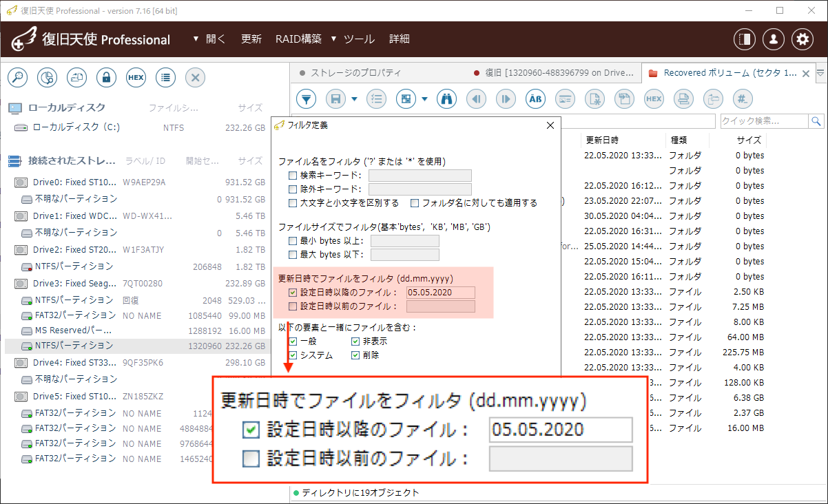Viewport: 828px width, 504px height.
Task: Click the ÄB character encoding icon
Action: coord(535,99)
